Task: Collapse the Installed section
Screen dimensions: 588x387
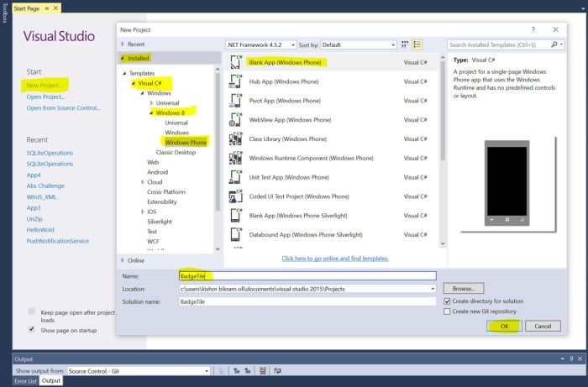Action: click(x=123, y=58)
